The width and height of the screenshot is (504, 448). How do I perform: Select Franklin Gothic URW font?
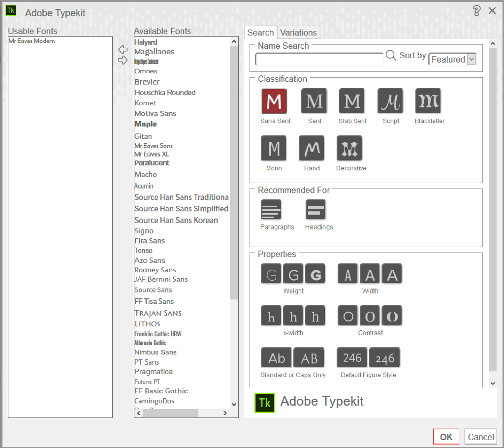158,334
